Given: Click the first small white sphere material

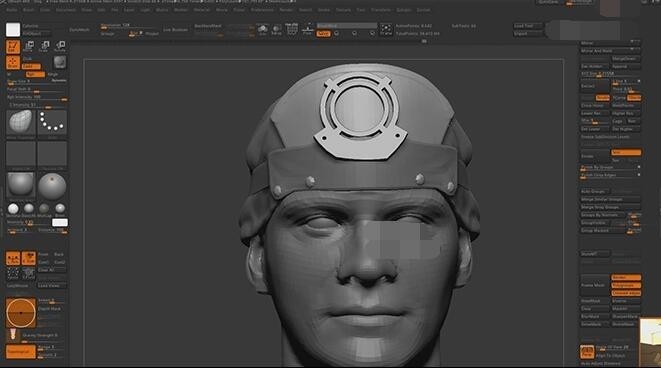Looking at the screenshot, I should 13,208.
